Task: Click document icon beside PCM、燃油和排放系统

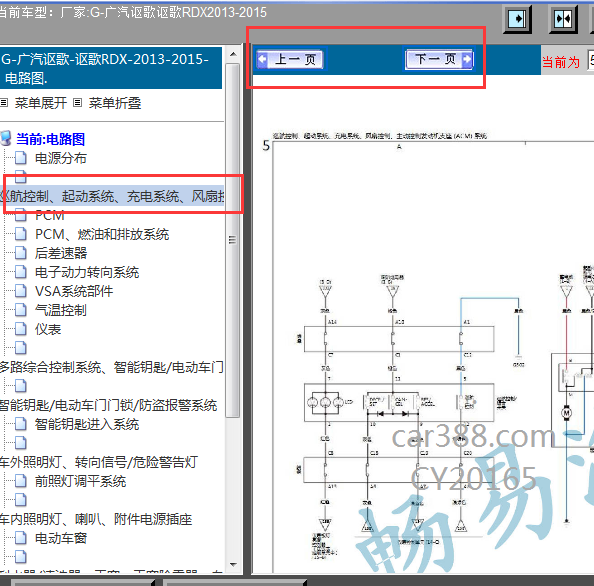Action: click(x=21, y=234)
